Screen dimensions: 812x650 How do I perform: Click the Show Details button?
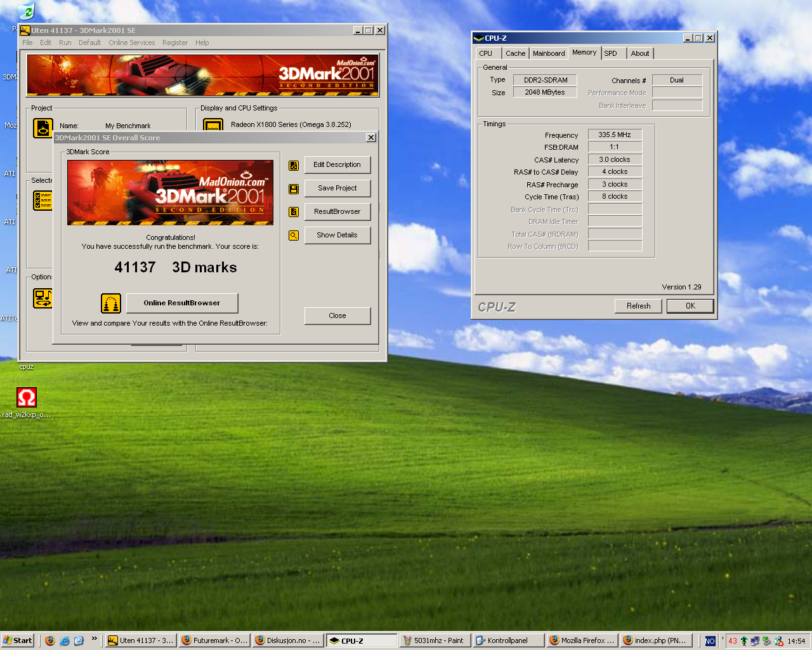click(x=337, y=235)
